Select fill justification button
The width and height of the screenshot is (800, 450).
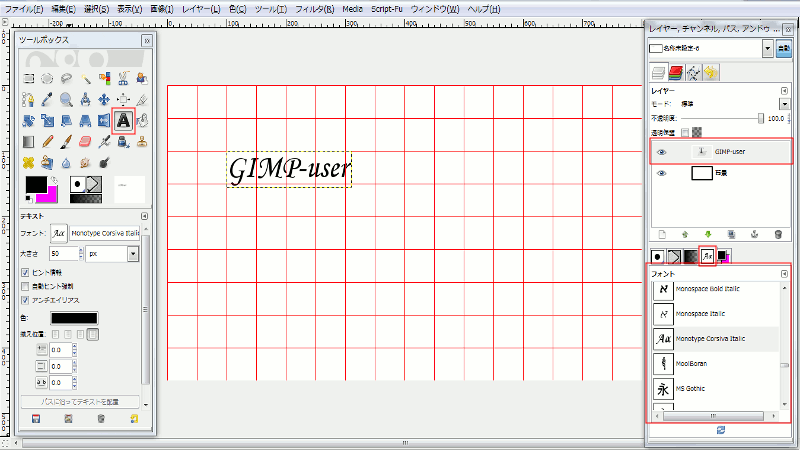(x=93, y=334)
